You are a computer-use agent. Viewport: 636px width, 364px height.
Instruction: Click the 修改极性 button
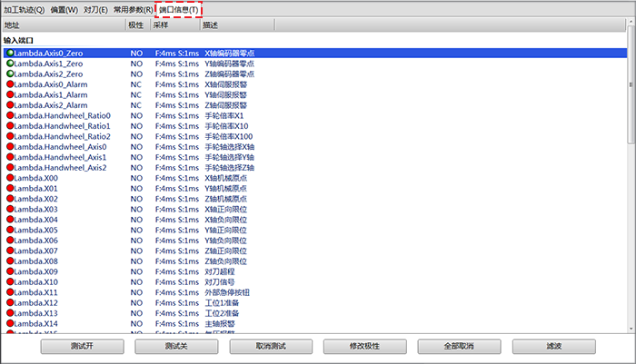click(365, 346)
